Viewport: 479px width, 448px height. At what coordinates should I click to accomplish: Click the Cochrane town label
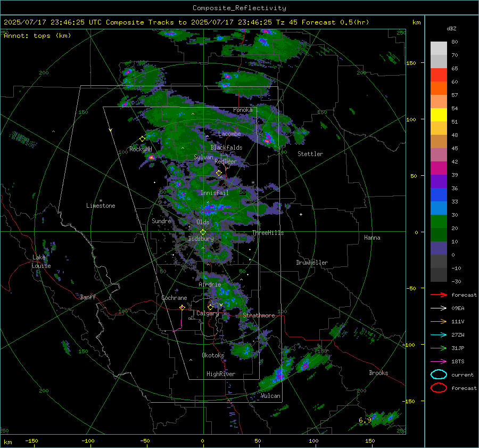(x=174, y=298)
